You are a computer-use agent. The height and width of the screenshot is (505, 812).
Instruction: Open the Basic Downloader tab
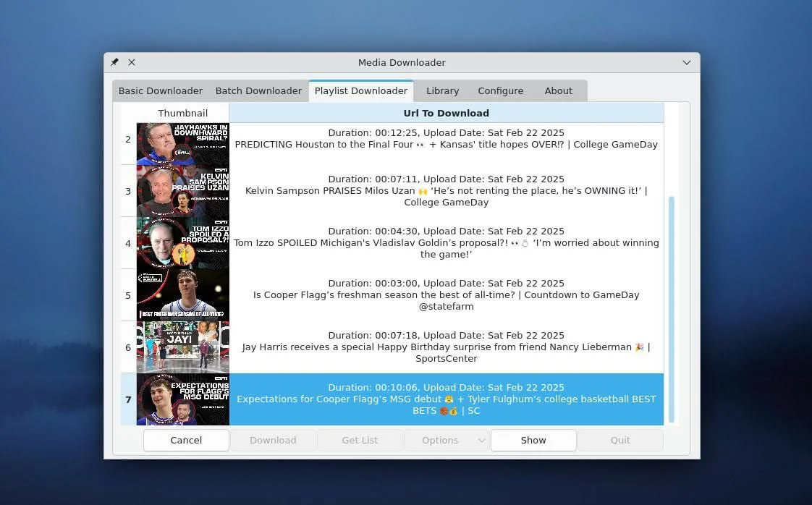click(x=160, y=91)
